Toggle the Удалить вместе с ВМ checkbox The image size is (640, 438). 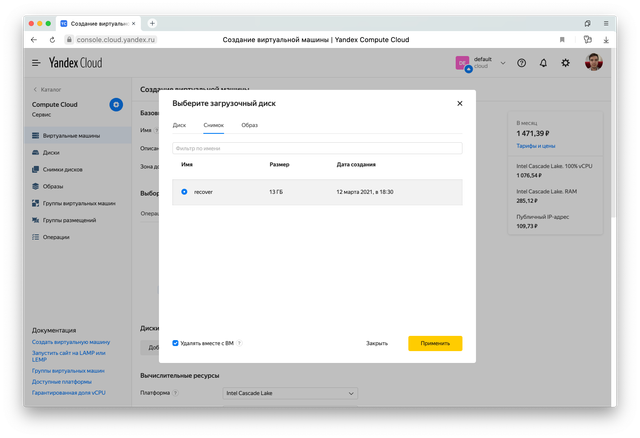pos(176,343)
